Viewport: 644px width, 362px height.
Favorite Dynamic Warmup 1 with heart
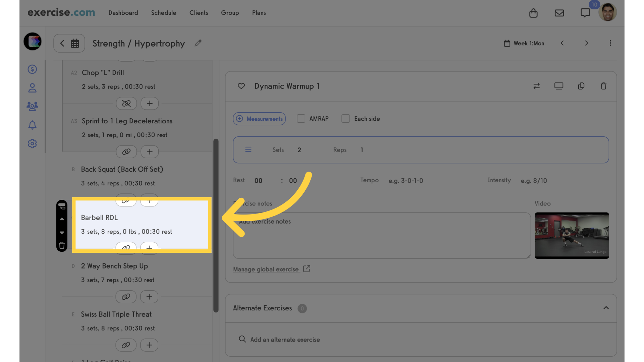click(x=241, y=86)
